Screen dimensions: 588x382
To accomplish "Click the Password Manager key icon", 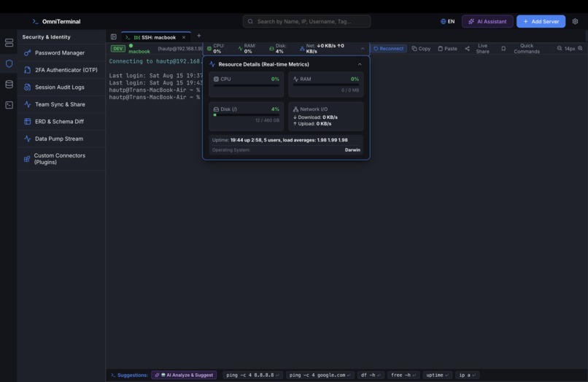I will (x=28, y=53).
